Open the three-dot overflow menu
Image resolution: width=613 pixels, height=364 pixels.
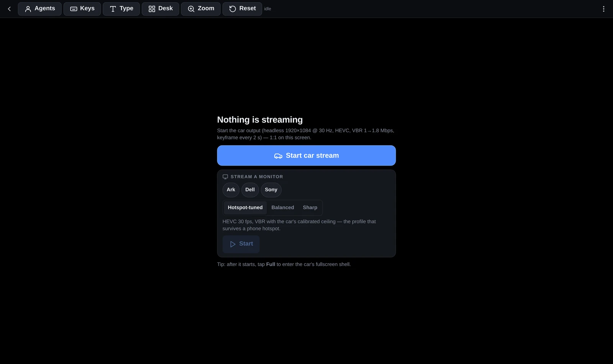pyautogui.click(x=603, y=9)
